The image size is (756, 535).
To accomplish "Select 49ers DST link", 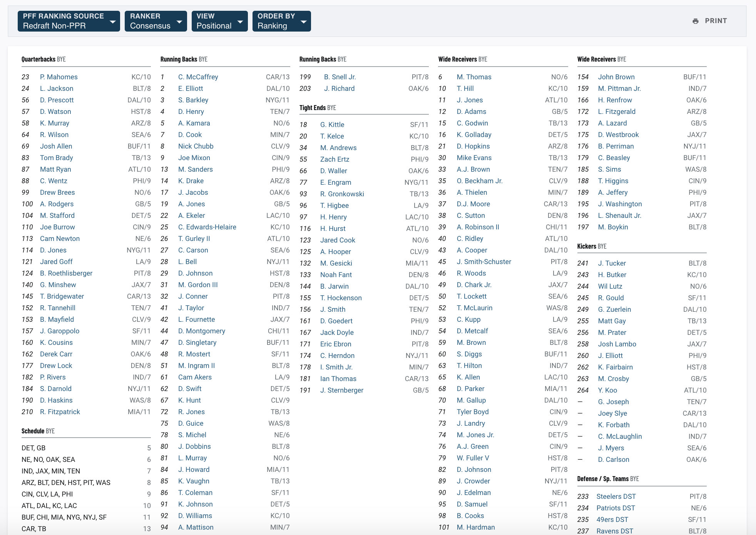I will (612, 520).
